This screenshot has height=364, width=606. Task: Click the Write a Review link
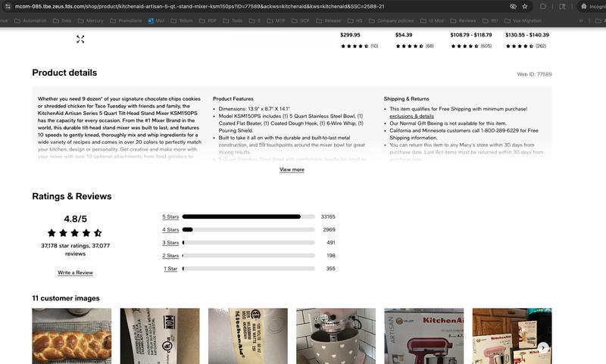click(75, 272)
